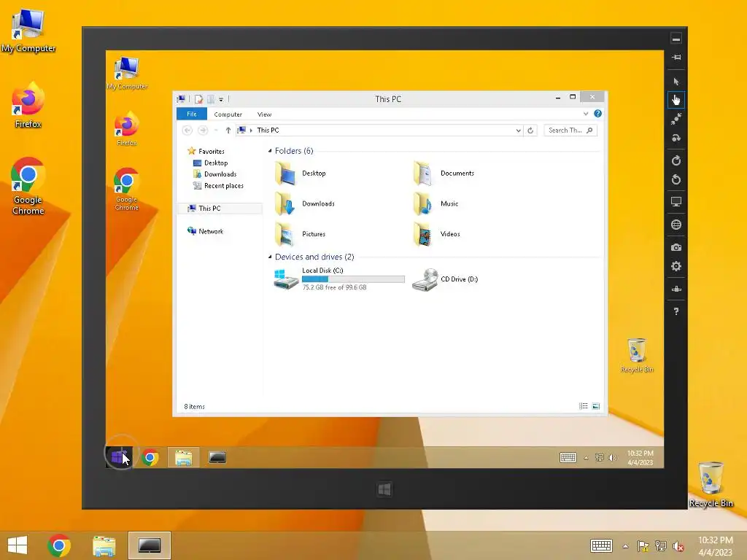Open simulator screenshot settings gear icon
Screen dimensions: 747x560
[x=676, y=266]
